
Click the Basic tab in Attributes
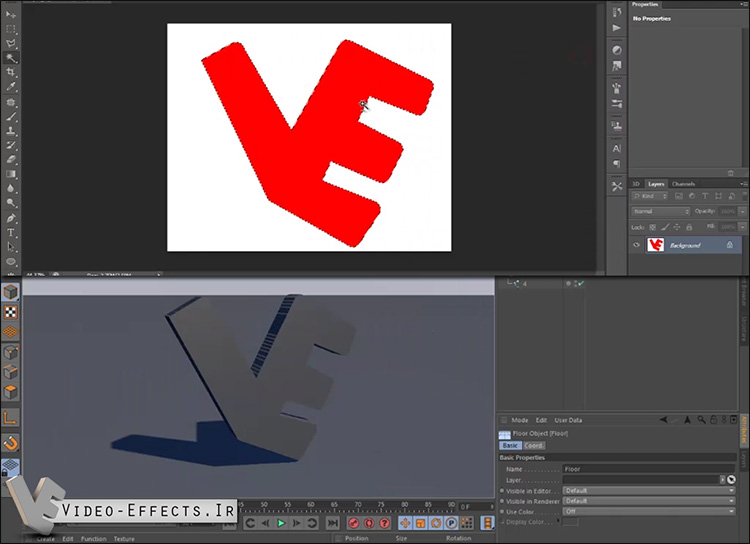(510, 445)
